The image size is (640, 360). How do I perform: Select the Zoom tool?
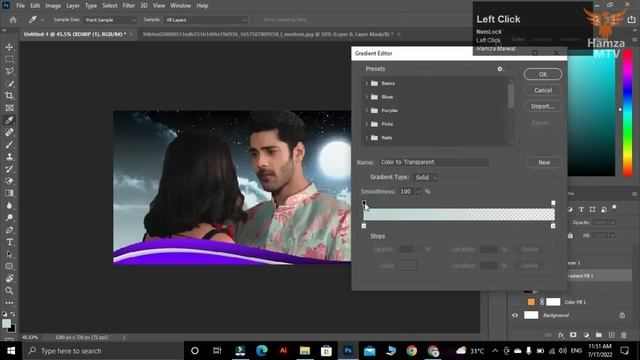coord(9,291)
